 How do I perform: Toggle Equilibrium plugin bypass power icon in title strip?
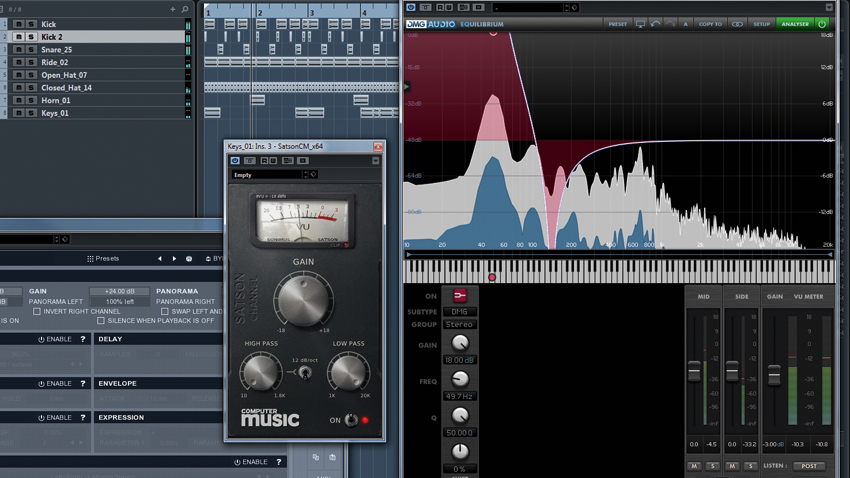click(411, 7)
